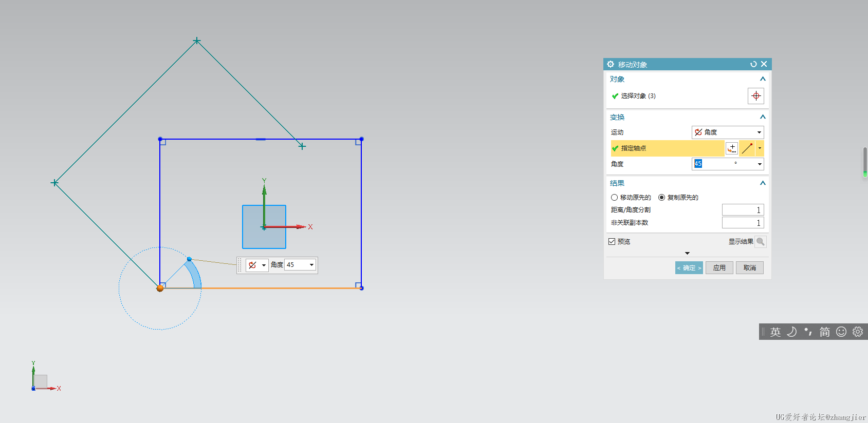This screenshot has height=423, width=868.
Task: Click the right edge scrollbar handle
Action: (865, 162)
